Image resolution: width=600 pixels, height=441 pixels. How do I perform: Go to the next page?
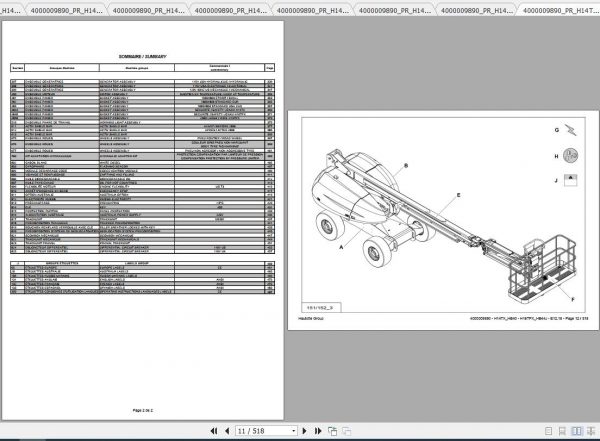[x=305, y=431]
